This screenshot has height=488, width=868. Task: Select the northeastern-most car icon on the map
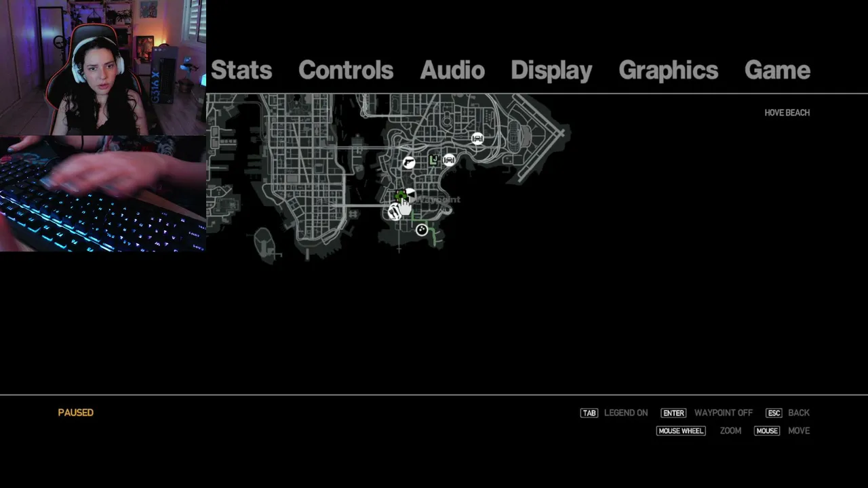pos(477,138)
